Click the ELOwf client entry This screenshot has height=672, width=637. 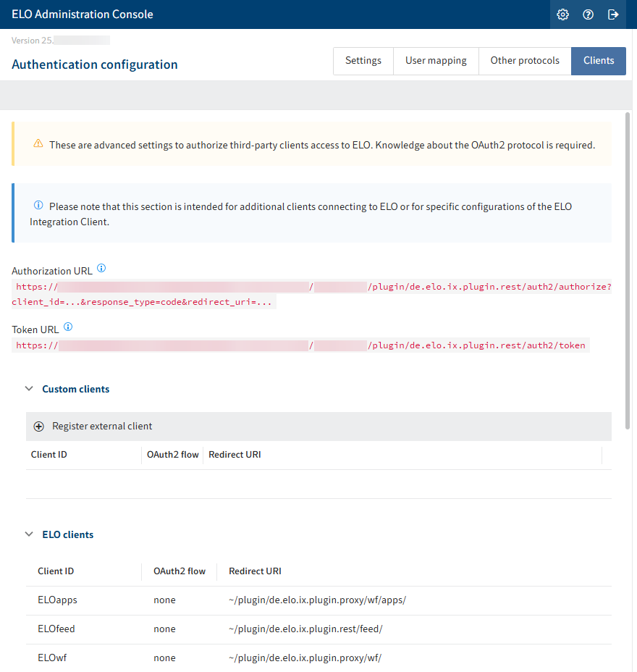52,658
